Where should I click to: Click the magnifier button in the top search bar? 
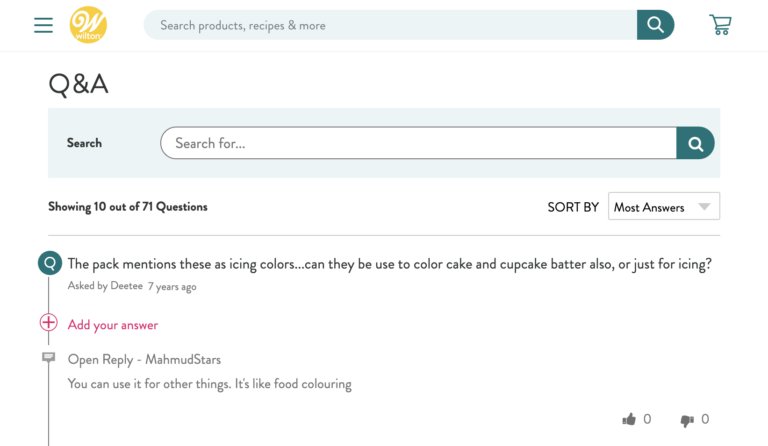click(655, 25)
